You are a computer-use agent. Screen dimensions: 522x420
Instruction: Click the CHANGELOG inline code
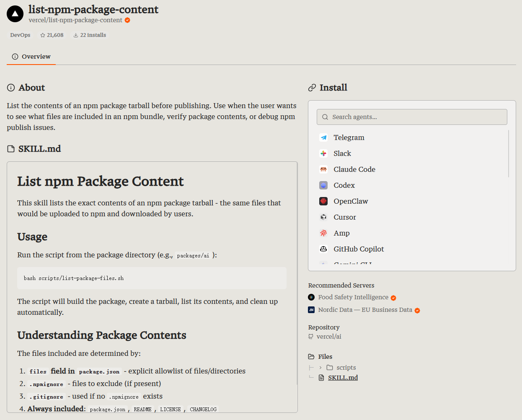203,409
